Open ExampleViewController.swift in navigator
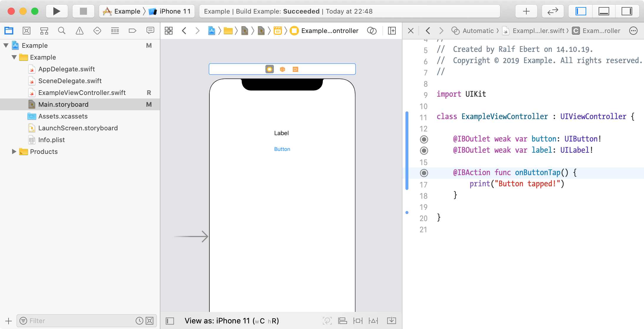 pos(82,93)
